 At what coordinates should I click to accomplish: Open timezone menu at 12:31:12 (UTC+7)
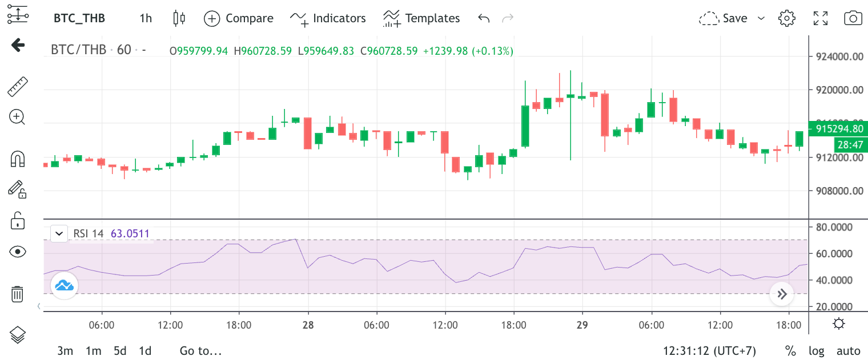[710, 351]
